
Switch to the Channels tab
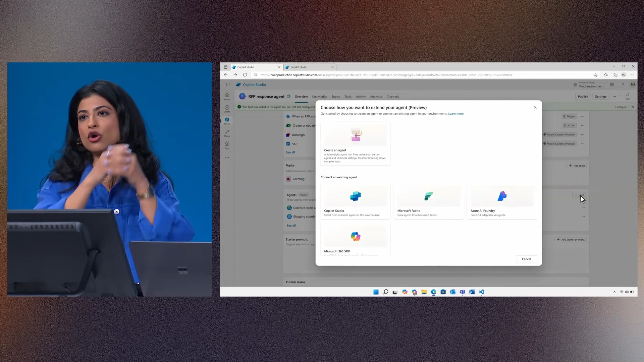point(392,97)
